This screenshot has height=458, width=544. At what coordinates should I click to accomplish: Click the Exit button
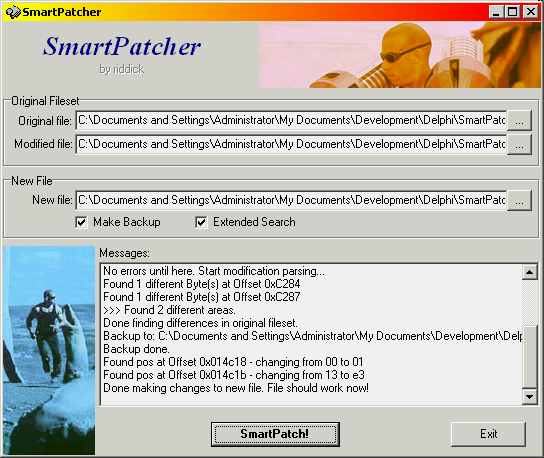(488, 434)
